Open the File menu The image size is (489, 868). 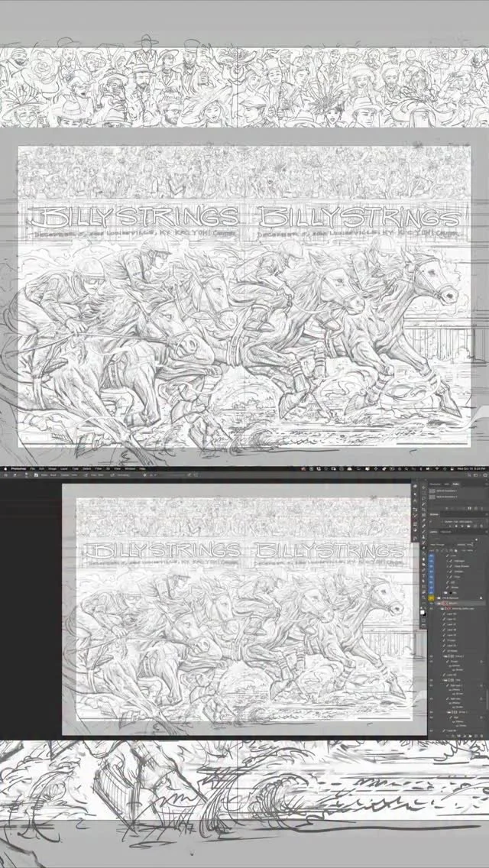[32, 468]
